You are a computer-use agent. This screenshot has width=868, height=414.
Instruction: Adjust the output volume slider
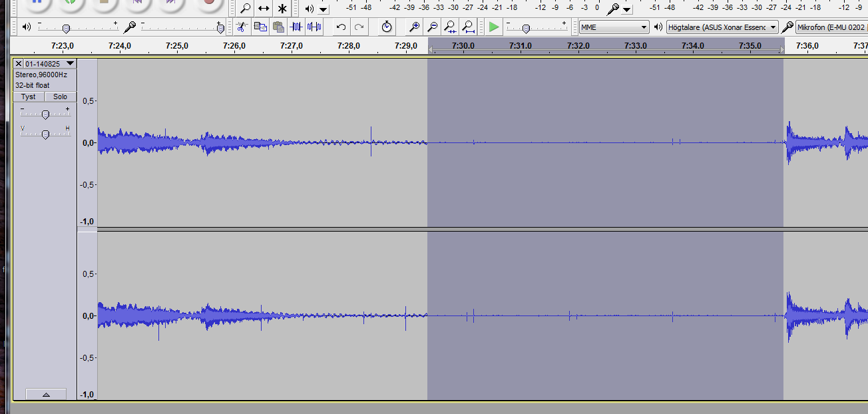[x=65, y=28]
